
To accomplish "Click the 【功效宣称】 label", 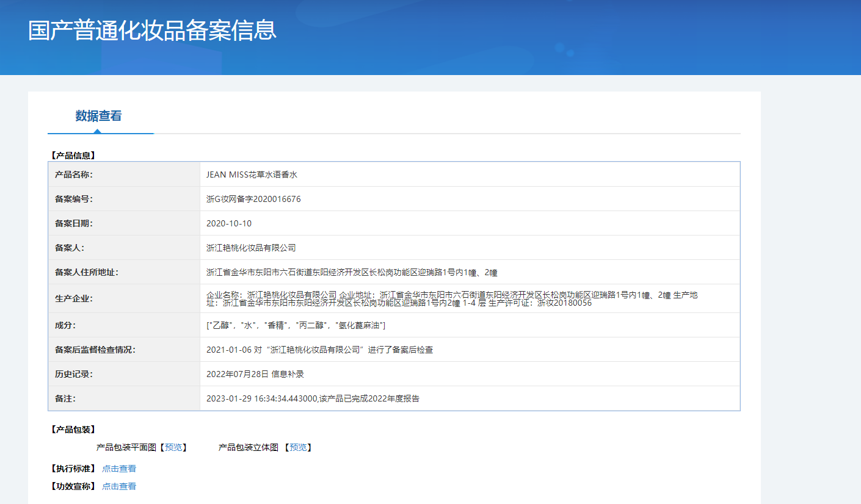I will pyautogui.click(x=73, y=486).
